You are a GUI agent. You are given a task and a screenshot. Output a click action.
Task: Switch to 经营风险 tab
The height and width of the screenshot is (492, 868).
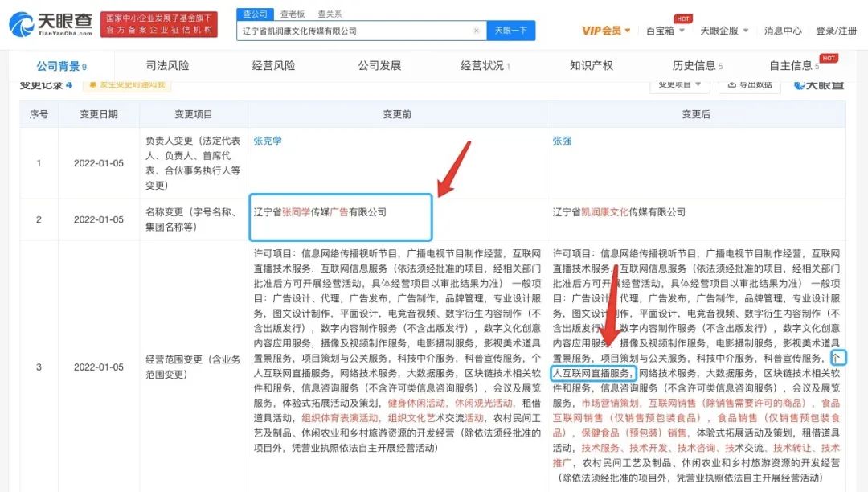[273, 65]
